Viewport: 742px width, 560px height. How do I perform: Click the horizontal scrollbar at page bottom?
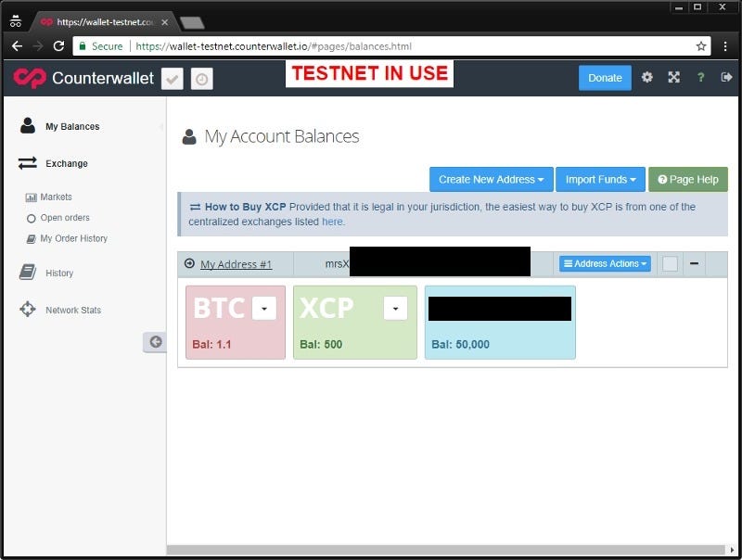(x=445, y=550)
